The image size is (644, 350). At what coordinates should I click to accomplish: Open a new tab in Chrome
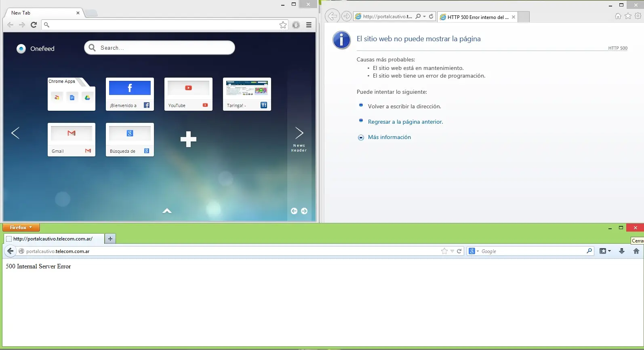[x=91, y=13]
